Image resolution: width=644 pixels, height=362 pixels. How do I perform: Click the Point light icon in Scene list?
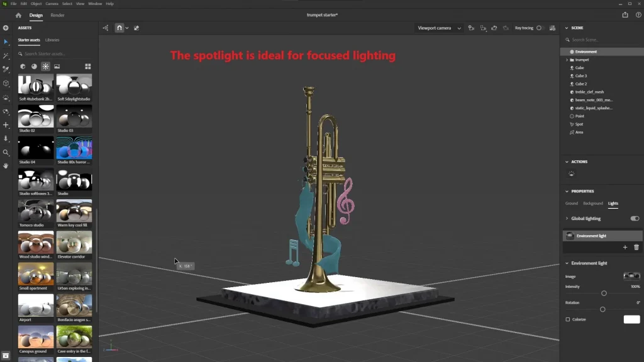[x=572, y=116]
